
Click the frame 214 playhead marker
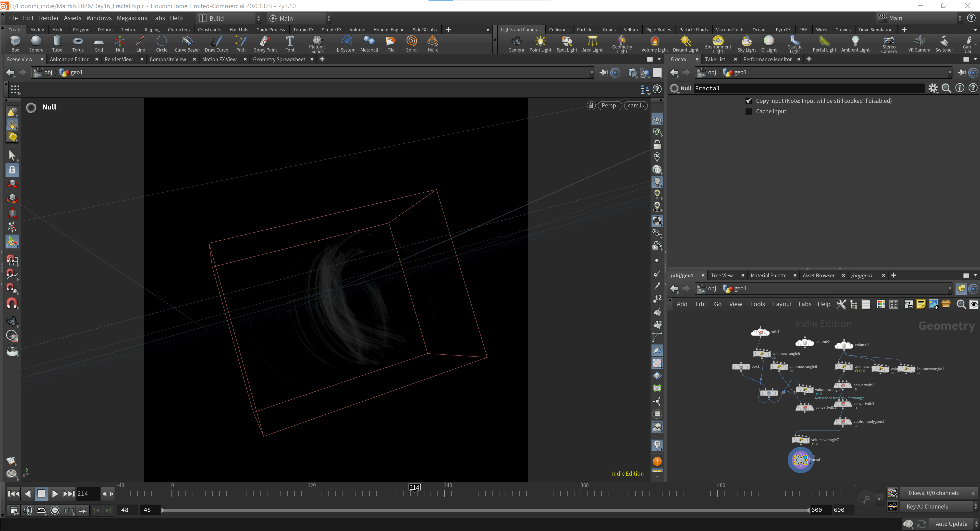(414, 488)
